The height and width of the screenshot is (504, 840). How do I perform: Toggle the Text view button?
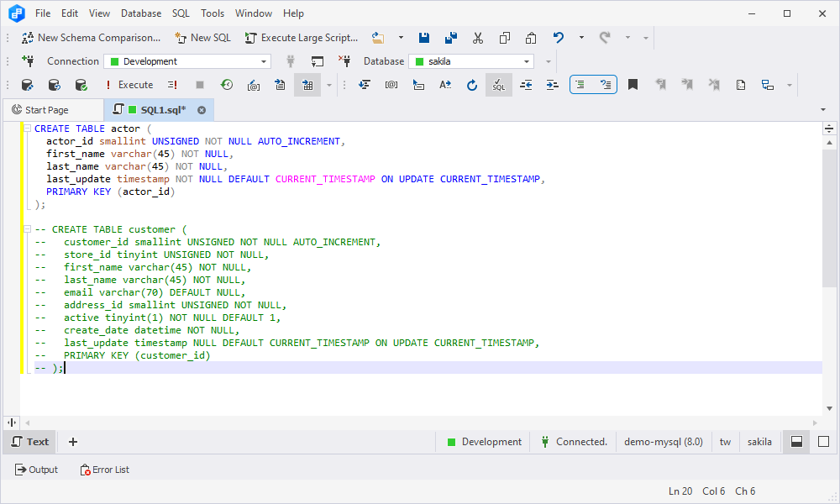(30, 442)
